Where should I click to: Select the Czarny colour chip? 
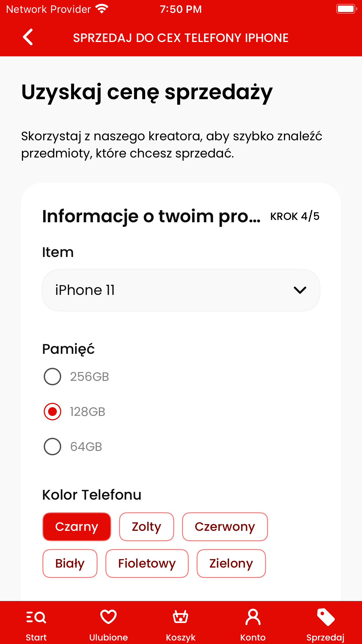pos(77,527)
